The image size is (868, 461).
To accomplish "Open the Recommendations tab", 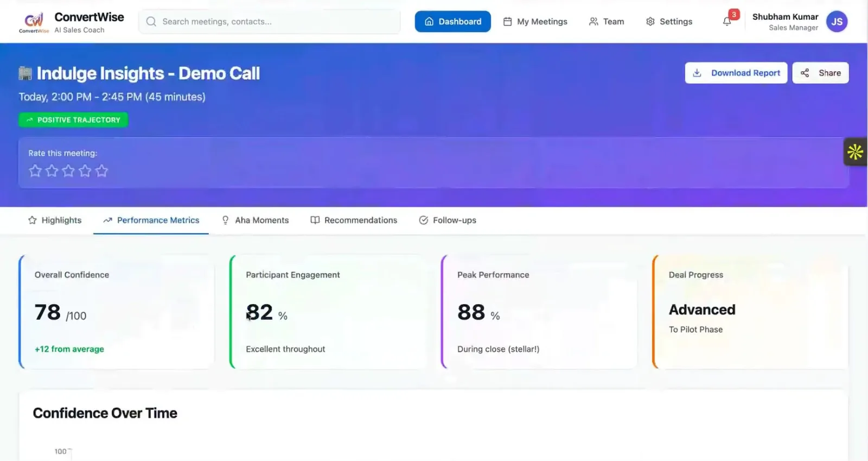I will (354, 220).
